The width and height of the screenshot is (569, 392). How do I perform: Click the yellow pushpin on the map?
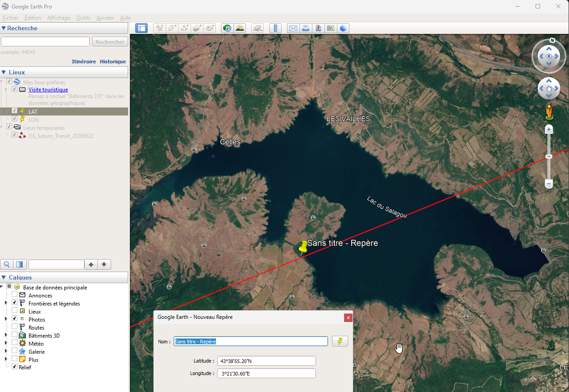click(x=303, y=247)
